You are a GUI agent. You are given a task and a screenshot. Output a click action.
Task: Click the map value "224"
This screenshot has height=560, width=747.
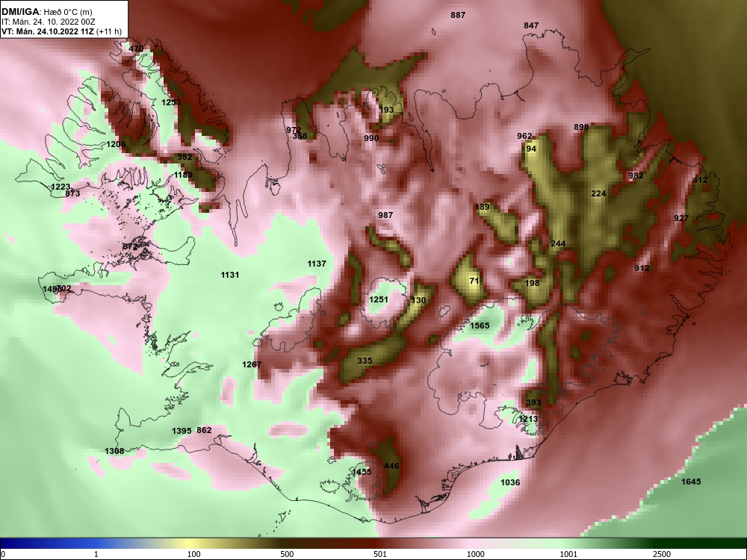(598, 193)
